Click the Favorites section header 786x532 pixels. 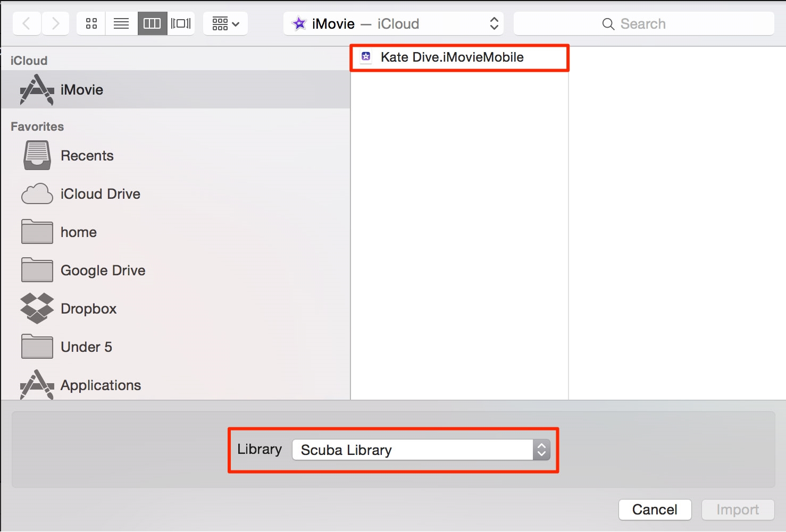[37, 126]
